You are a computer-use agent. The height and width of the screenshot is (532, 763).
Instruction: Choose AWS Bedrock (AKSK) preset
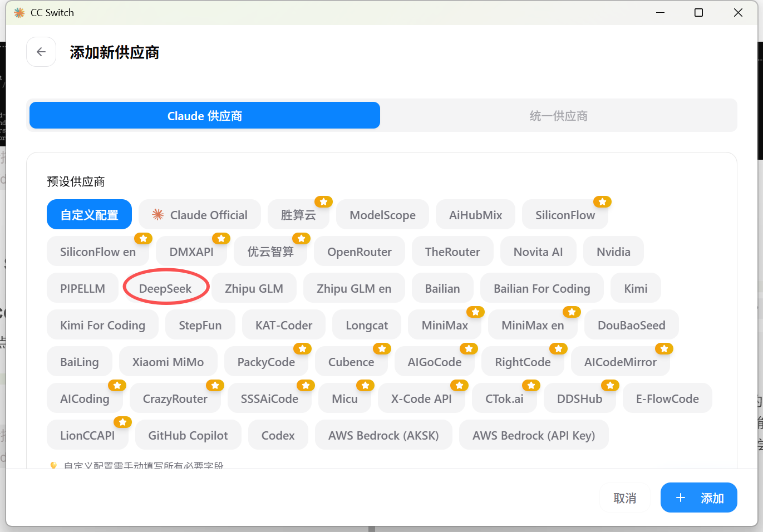pyautogui.click(x=383, y=435)
